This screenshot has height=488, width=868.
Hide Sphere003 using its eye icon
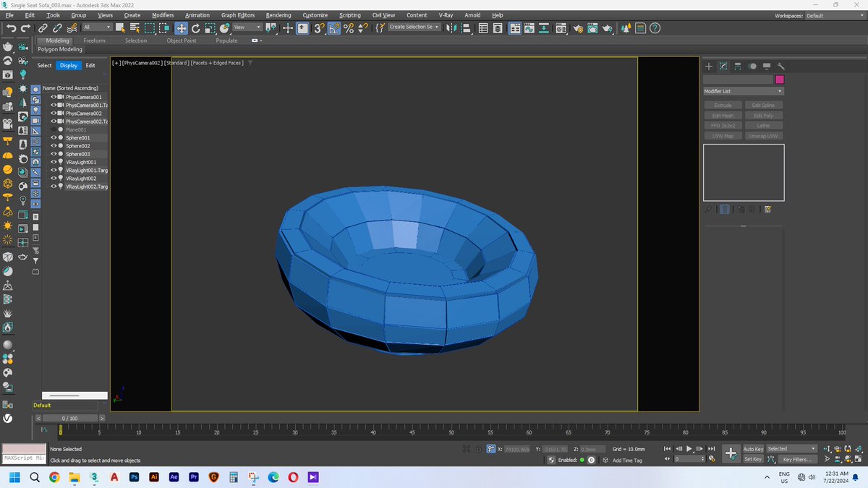point(53,154)
